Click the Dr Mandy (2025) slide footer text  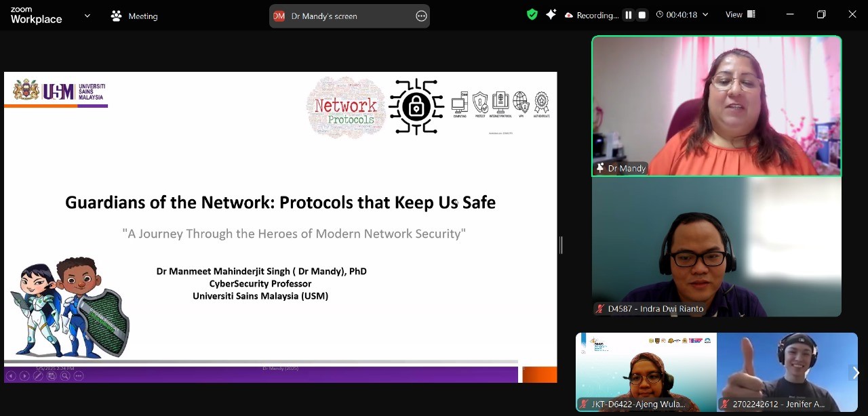[280, 369]
